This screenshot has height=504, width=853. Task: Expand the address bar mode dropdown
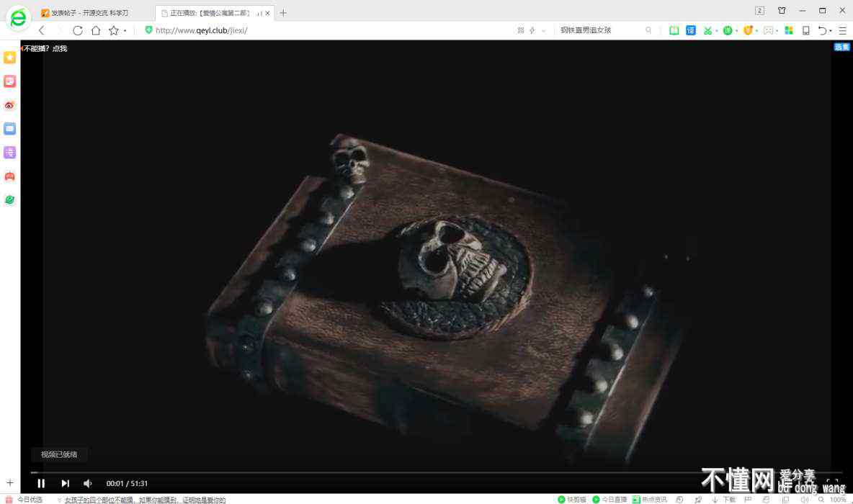tap(543, 30)
